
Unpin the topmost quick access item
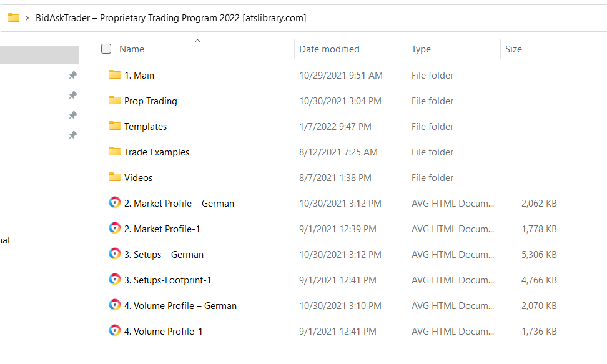(x=72, y=74)
